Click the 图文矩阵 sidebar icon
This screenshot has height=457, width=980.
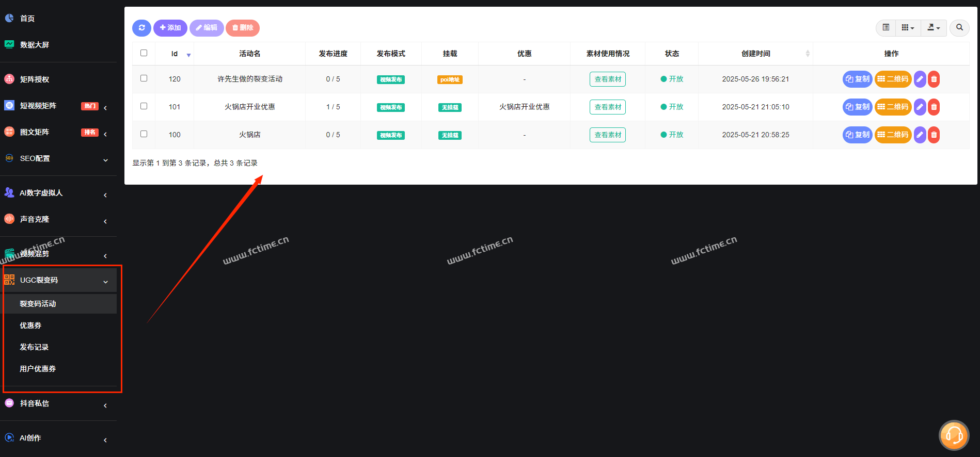(x=9, y=132)
